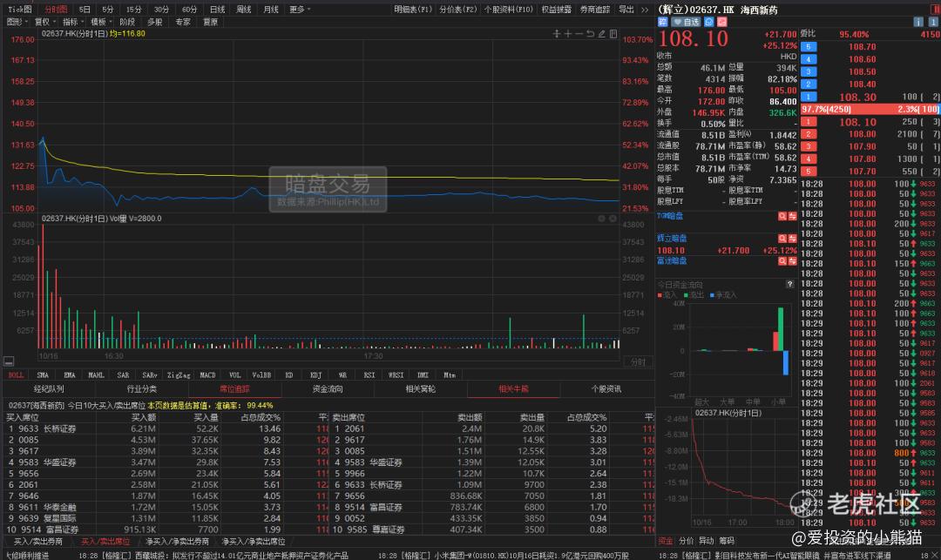Click the 多股 toolbar button
This screenshot has height=560, width=941.
155,22
